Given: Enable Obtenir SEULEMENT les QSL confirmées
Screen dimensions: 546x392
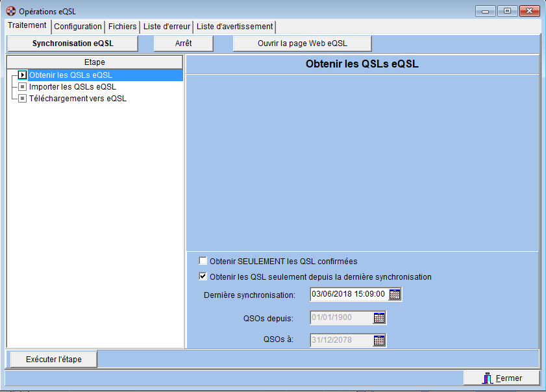Looking at the screenshot, I should click(203, 262).
